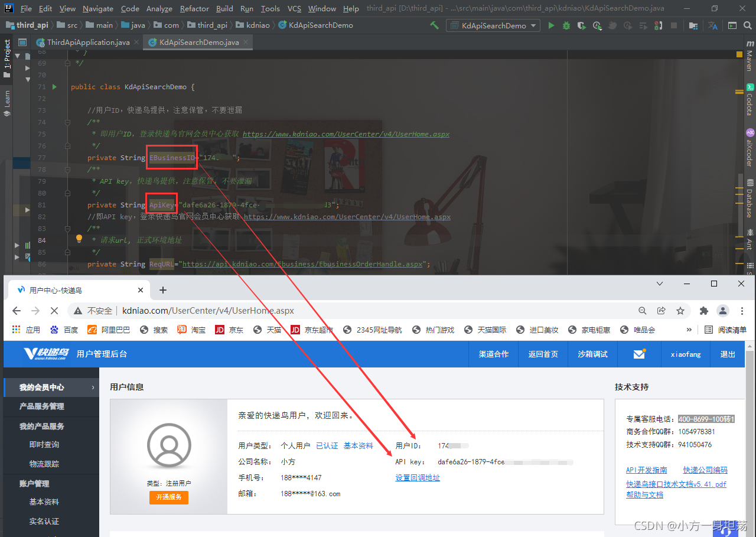756x537 pixels.
Task: Click the orange 开通服务 button
Action: coord(169,497)
